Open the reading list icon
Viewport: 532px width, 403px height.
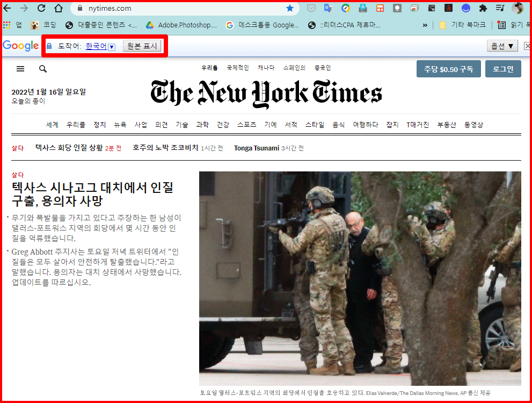point(501,25)
